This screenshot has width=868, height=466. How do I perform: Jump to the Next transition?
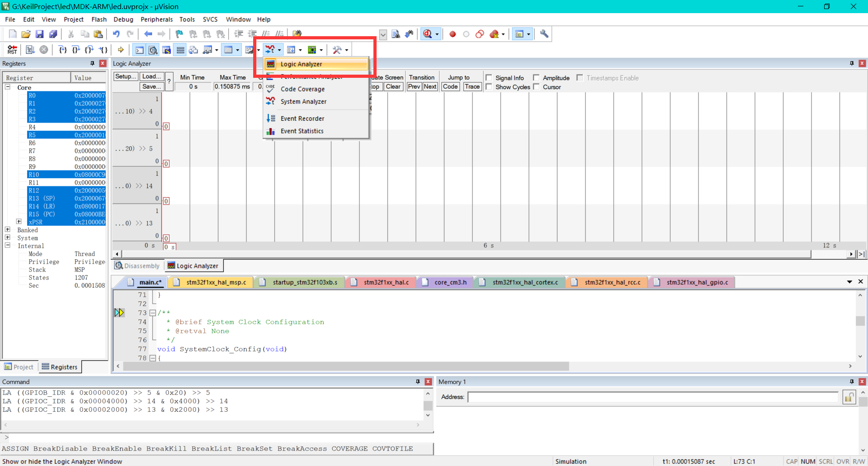click(x=430, y=86)
